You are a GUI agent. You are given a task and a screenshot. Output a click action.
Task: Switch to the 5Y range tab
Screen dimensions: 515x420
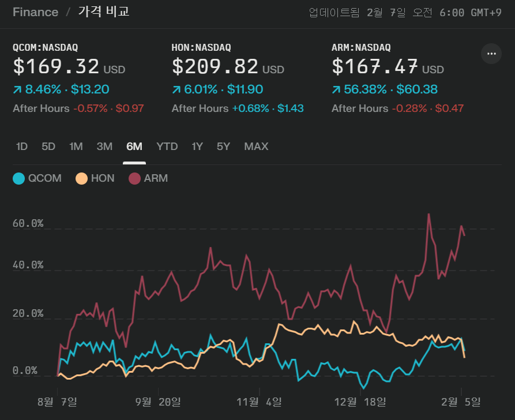[x=223, y=147]
